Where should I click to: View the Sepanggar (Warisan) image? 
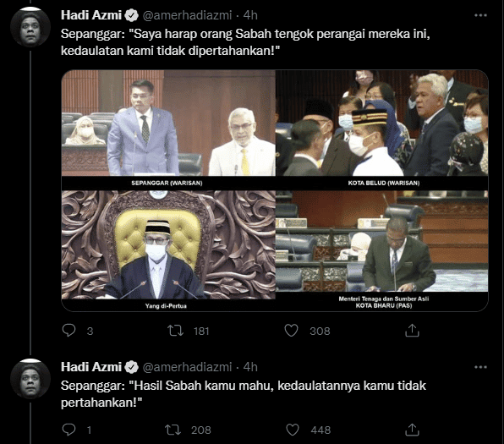pyautogui.click(x=168, y=129)
